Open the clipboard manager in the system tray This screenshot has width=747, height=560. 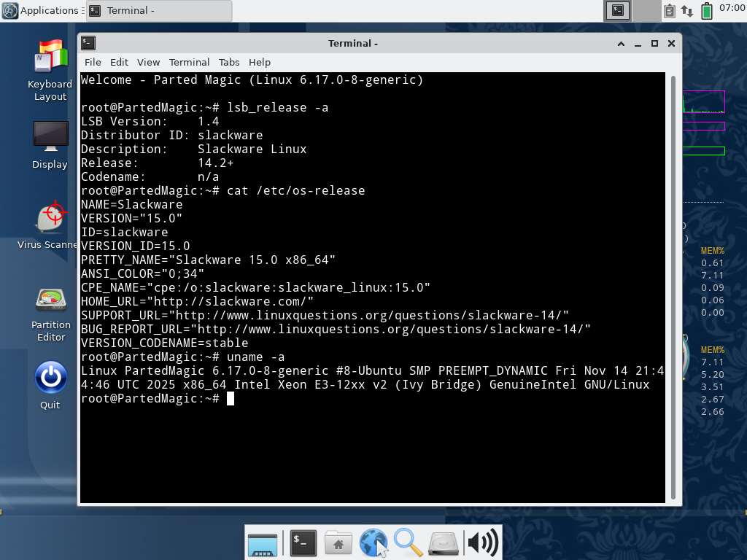tap(669, 11)
